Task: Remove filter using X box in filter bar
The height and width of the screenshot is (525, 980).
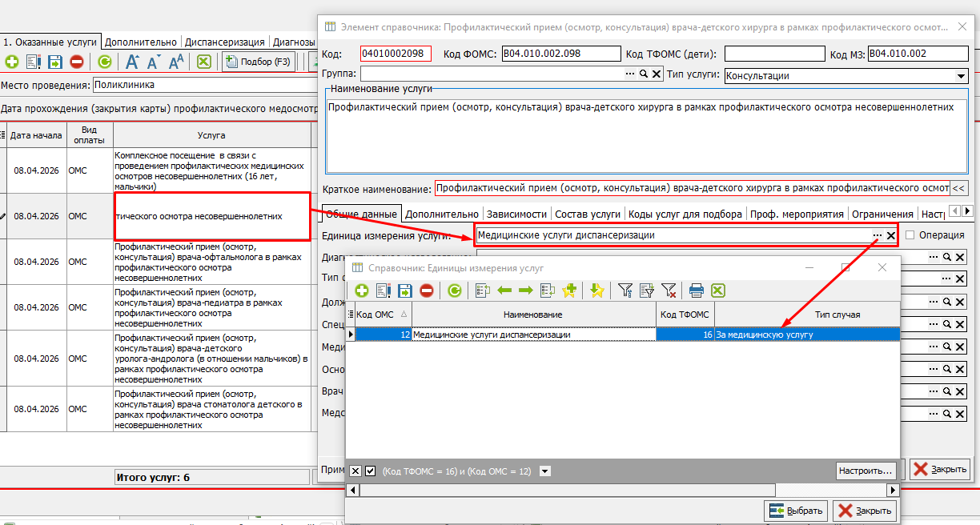Action: pos(355,471)
